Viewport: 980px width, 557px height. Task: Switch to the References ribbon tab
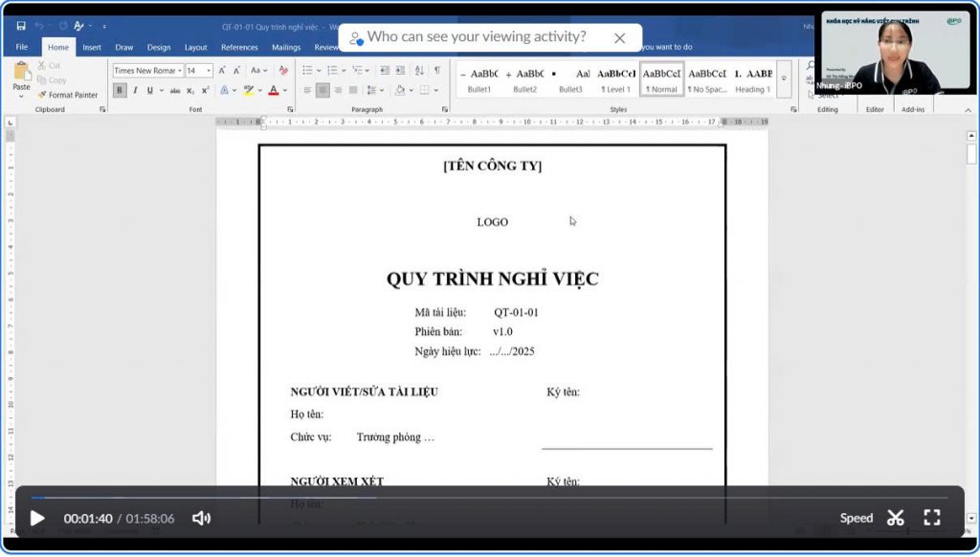[239, 47]
